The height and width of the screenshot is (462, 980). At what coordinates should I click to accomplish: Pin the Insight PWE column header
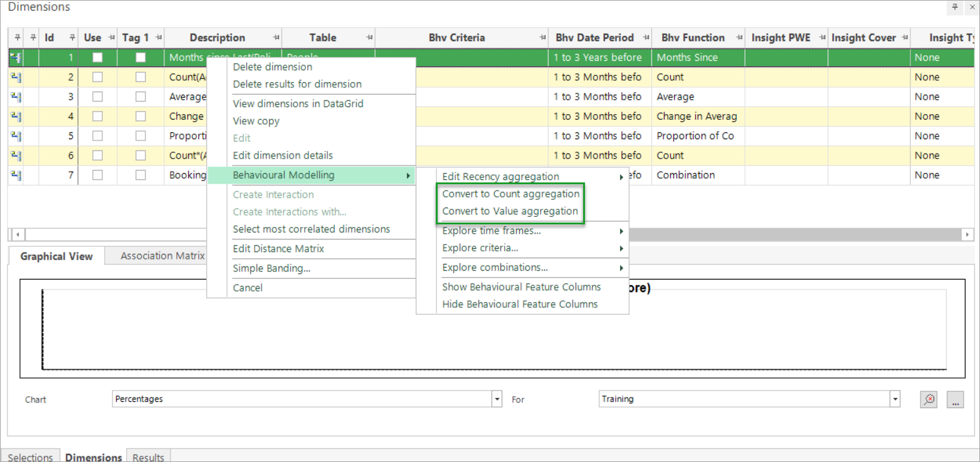pos(822,38)
